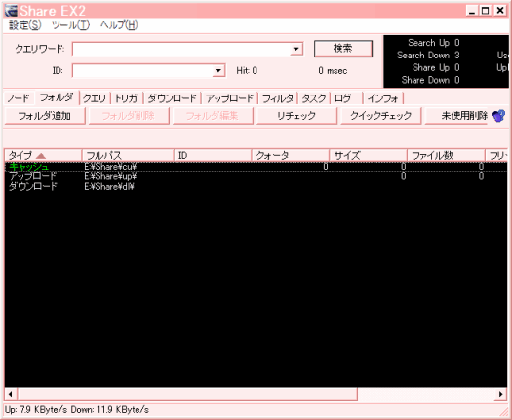Focus the クエリワード input field
This screenshot has height=420, width=512.
click(180, 49)
